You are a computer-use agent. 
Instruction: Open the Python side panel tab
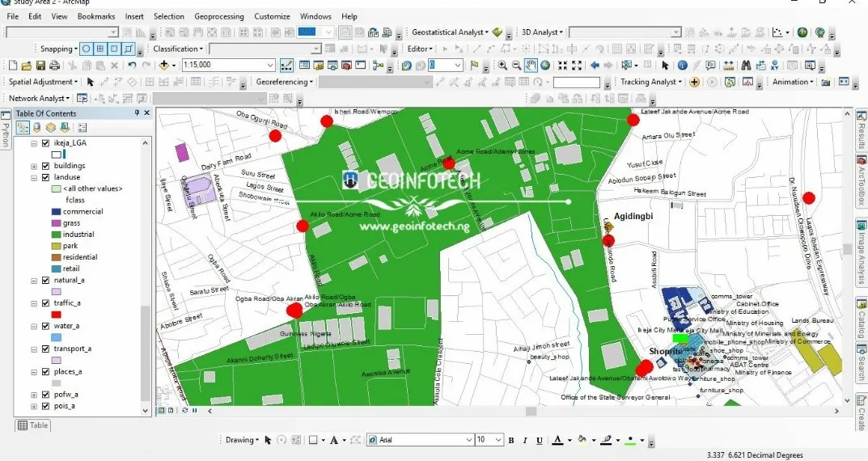pos(6,130)
